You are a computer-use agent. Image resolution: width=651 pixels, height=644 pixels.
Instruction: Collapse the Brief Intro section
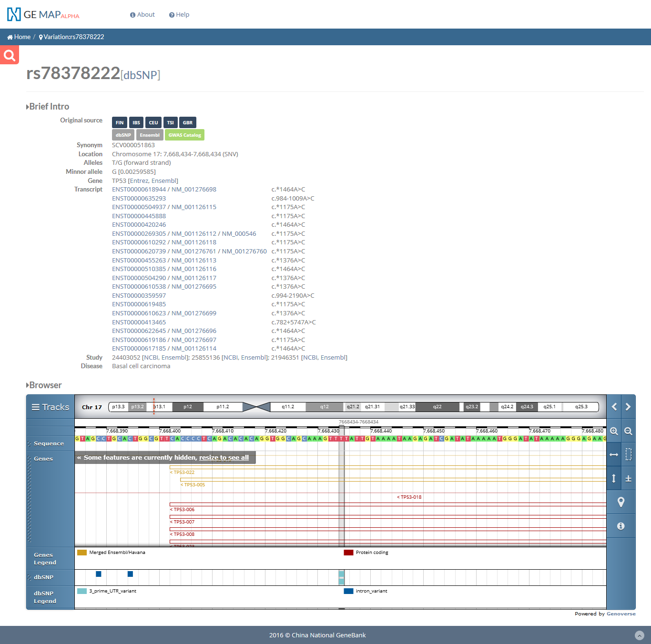coord(48,107)
